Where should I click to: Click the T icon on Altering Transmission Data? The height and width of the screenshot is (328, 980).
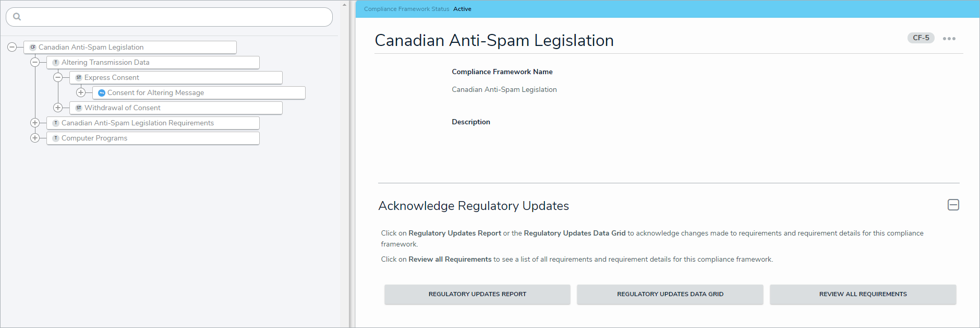click(x=56, y=62)
